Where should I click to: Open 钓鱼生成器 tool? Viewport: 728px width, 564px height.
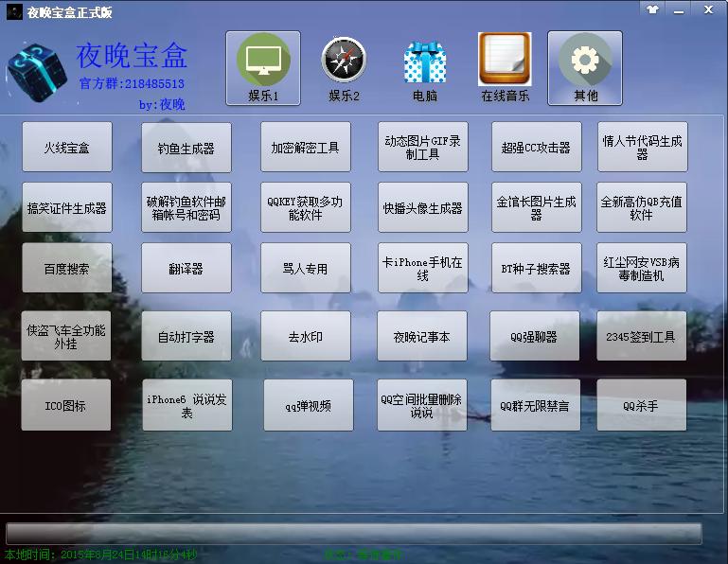tap(186, 148)
